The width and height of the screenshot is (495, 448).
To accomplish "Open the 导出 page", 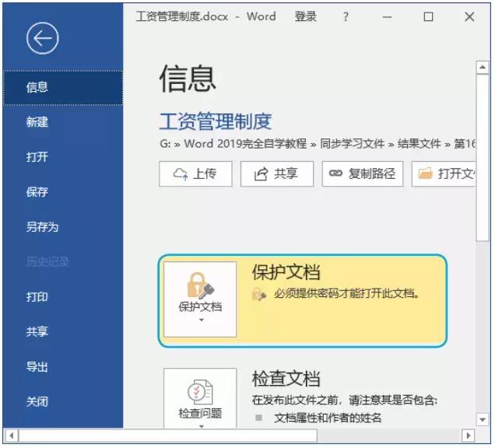I will [x=37, y=366].
